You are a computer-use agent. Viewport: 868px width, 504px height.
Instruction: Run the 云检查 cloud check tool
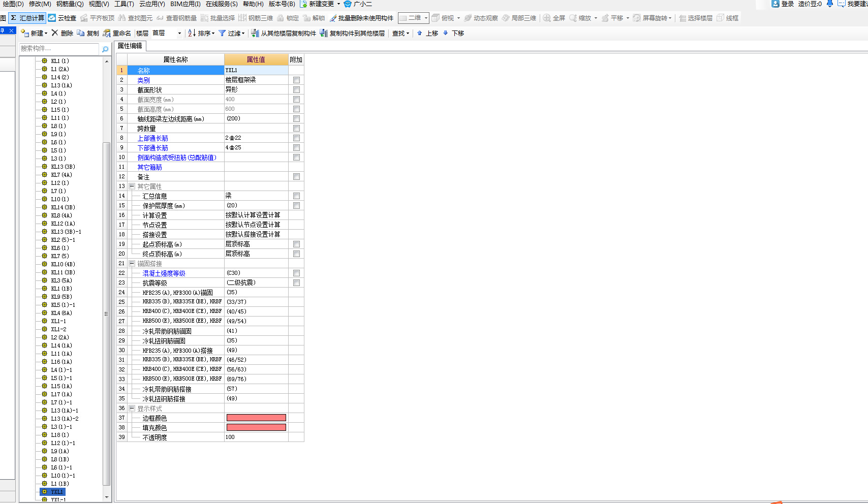point(52,18)
